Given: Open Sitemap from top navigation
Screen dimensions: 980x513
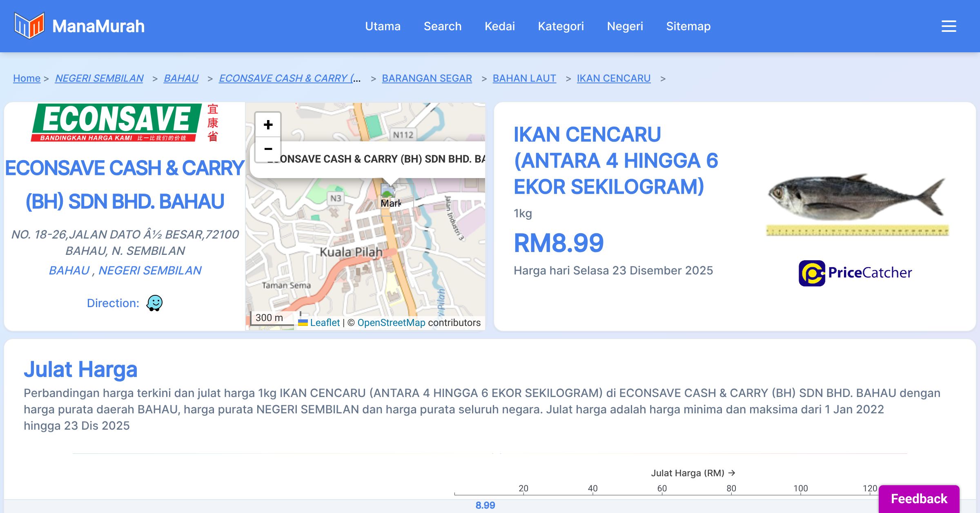Looking at the screenshot, I should (688, 26).
